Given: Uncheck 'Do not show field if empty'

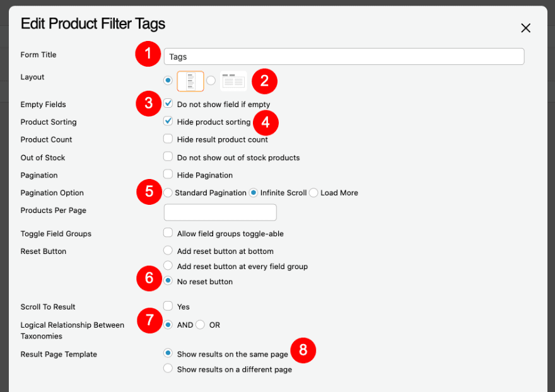Looking at the screenshot, I should [168, 104].
